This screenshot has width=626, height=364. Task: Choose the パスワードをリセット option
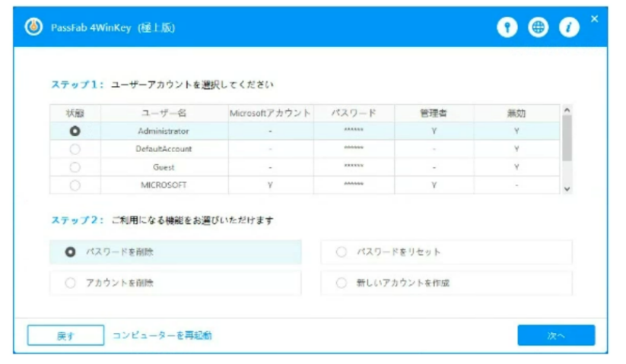(x=446, y=252)
